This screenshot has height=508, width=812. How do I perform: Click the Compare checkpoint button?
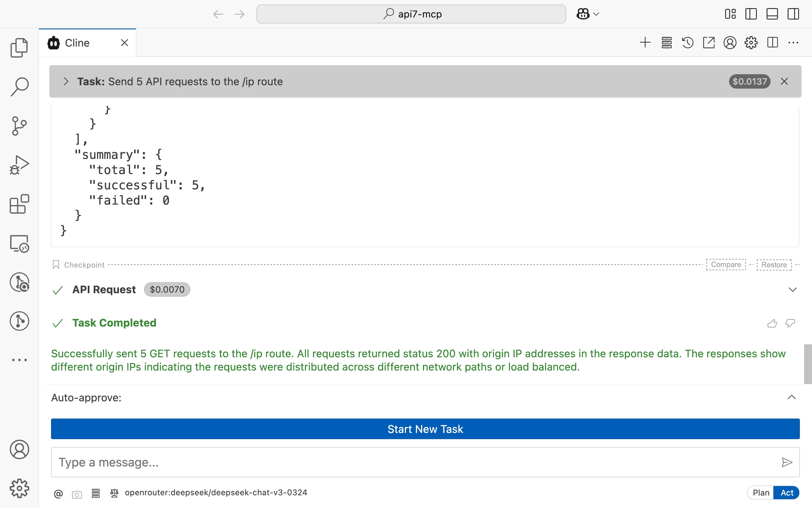pos(726,264)
